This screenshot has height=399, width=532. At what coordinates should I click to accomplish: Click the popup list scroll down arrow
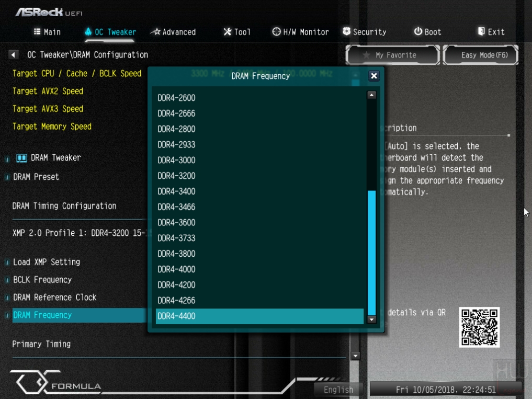pyautogui.click(x=371, y=320)
